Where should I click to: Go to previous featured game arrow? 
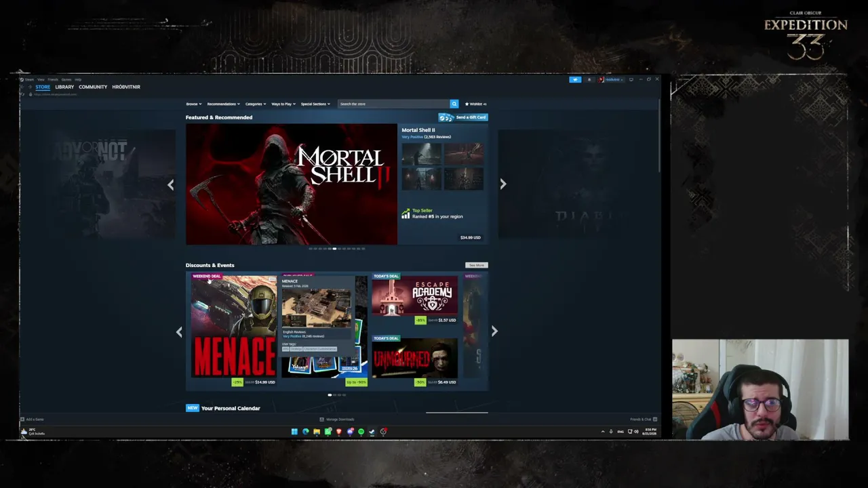point(171,184)
